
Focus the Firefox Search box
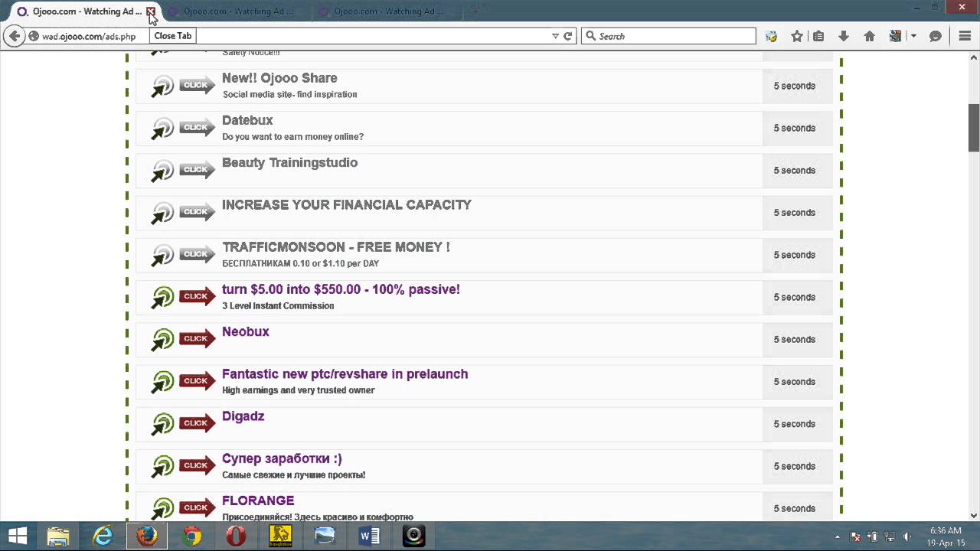pos(668,36)
